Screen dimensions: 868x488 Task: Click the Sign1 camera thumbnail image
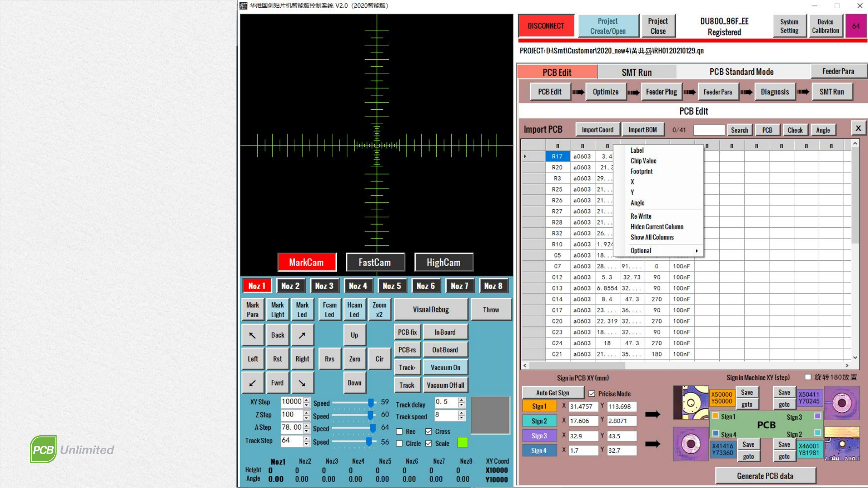[x=690, y=402]
